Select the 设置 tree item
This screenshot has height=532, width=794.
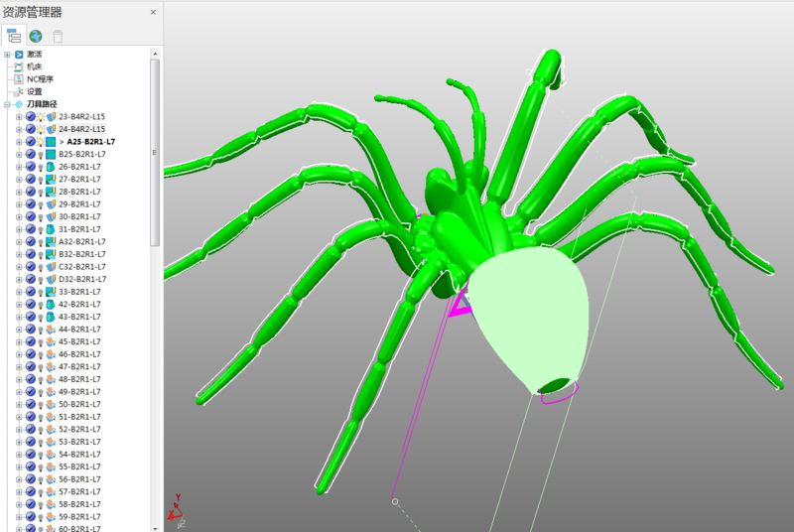coord(35,91)
